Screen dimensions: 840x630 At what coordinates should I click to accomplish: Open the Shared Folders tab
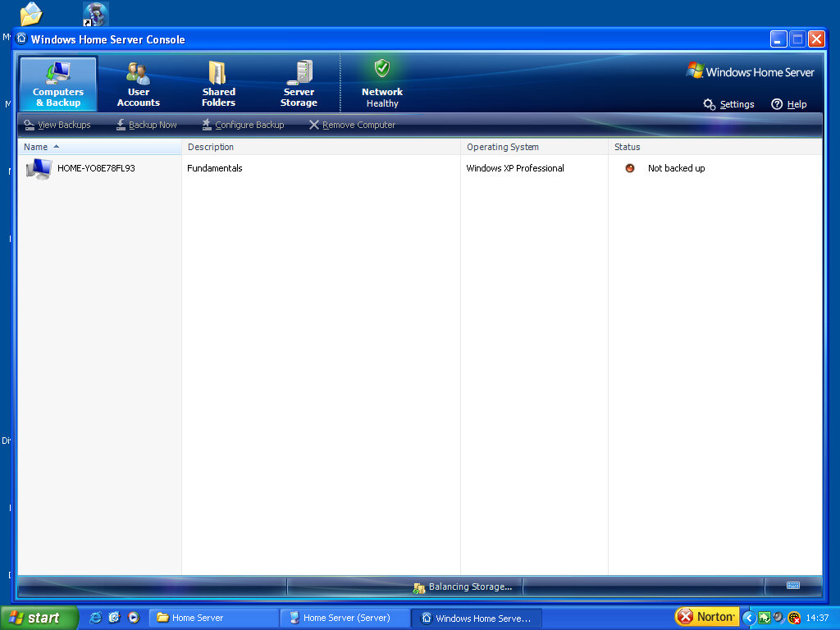[218, 84]
